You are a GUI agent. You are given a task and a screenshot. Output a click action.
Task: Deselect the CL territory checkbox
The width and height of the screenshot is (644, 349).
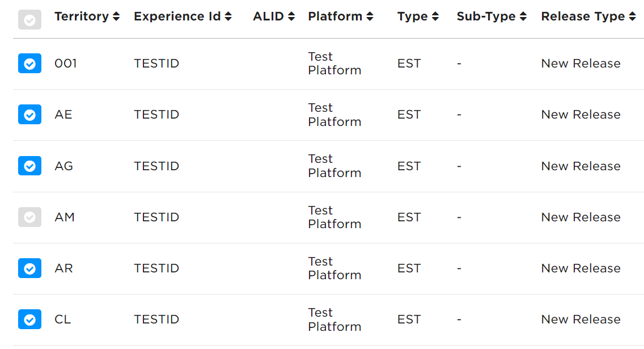[x=29, y=319]
